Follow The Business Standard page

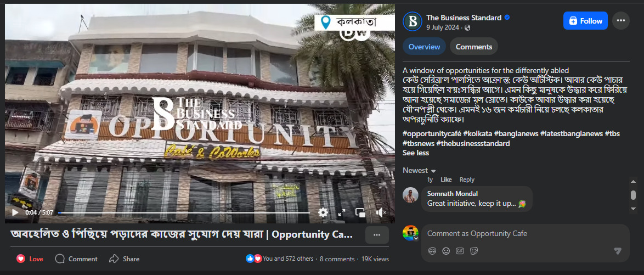[x=585, y=21]
